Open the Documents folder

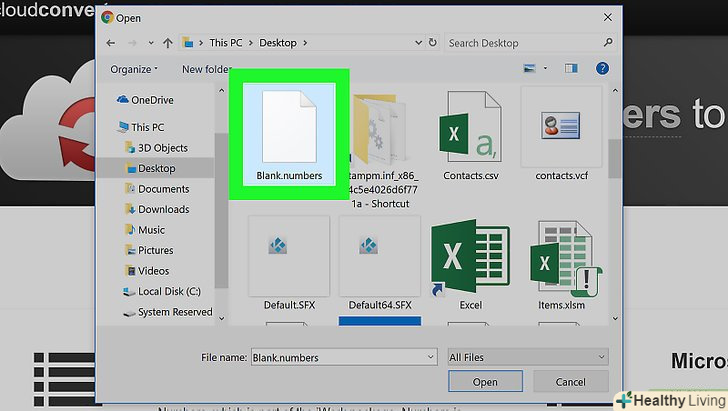[x=157, y=189]
